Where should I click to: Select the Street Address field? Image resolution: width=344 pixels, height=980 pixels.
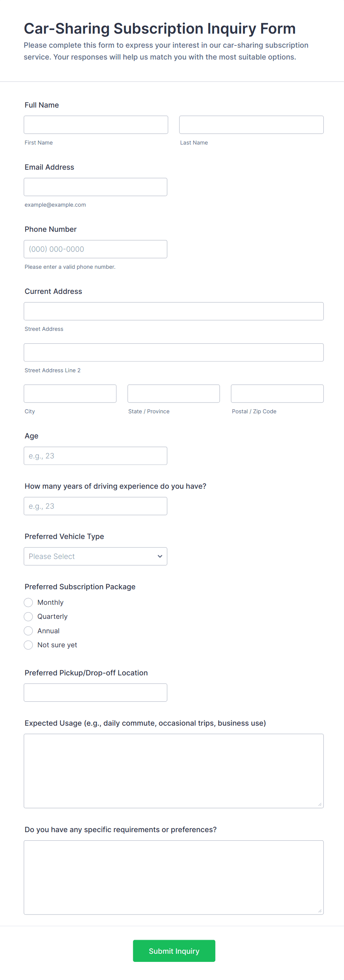point(173,311)
